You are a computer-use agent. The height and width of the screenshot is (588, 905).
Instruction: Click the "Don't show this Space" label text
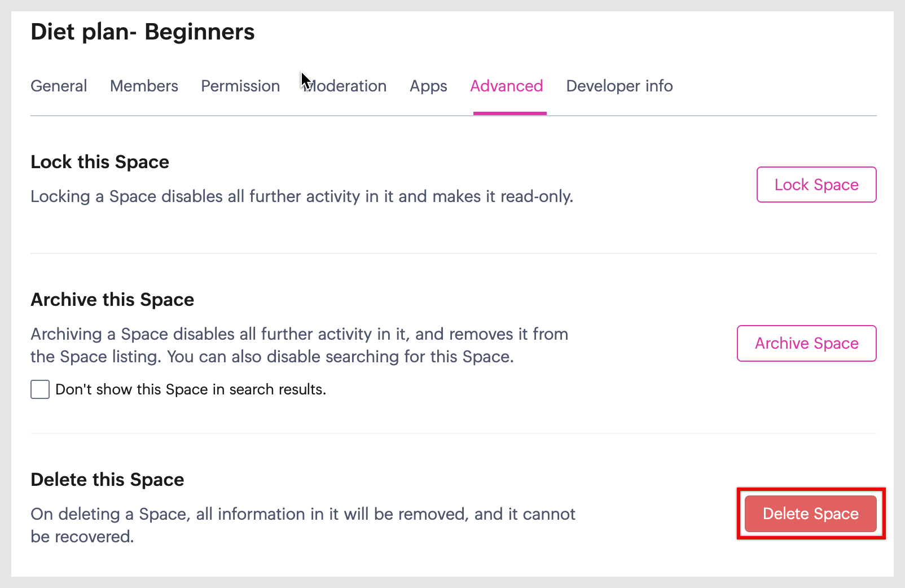coord(191,389)
